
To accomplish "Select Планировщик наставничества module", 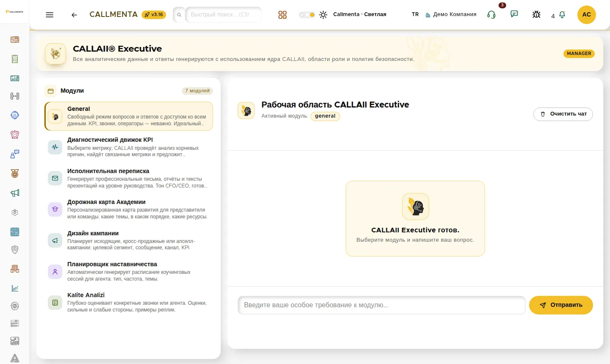I will pyautogui.click(x=129, y=271).
